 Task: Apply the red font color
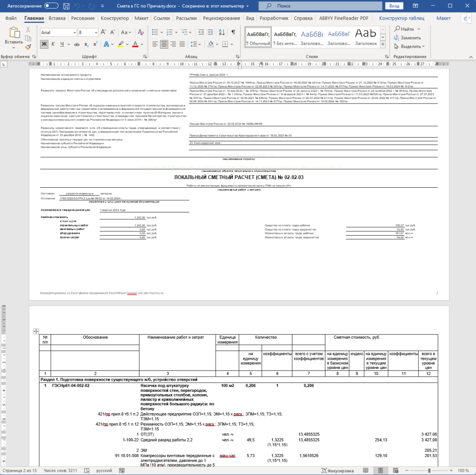[x=135, y=44]
